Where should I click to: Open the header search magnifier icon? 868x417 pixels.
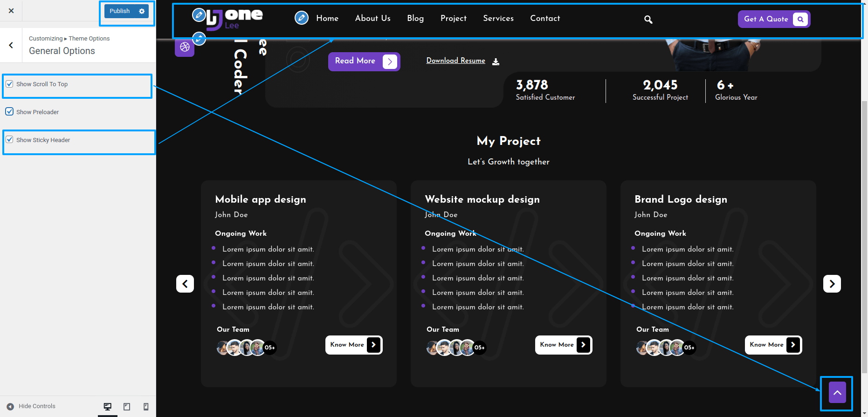point(648,20)
